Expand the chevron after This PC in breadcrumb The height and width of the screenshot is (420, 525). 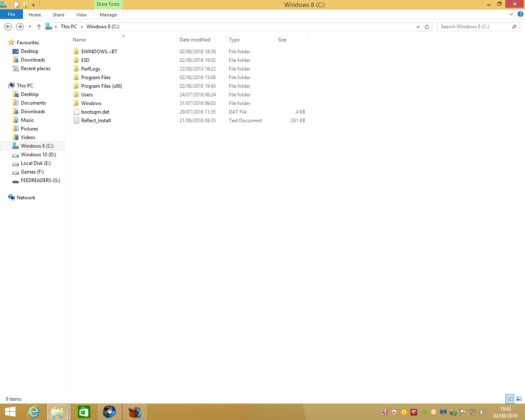coord(82,27)
